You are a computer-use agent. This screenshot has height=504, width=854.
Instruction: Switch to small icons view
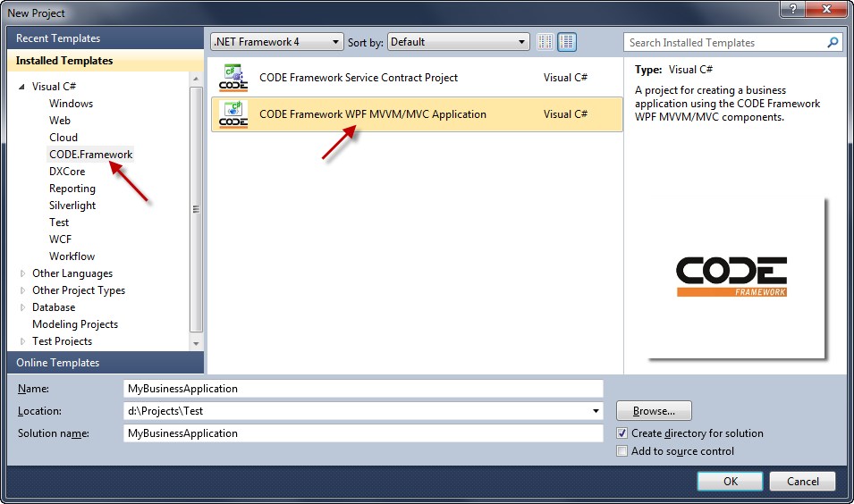pyautogui.click(x=545, y=42)
